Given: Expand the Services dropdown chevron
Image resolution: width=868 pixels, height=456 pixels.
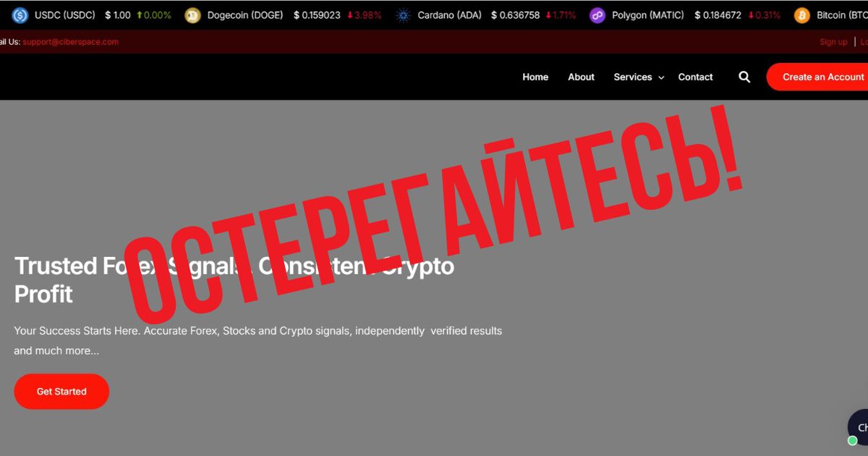Looking at the screenshot, I should [661, 77].
